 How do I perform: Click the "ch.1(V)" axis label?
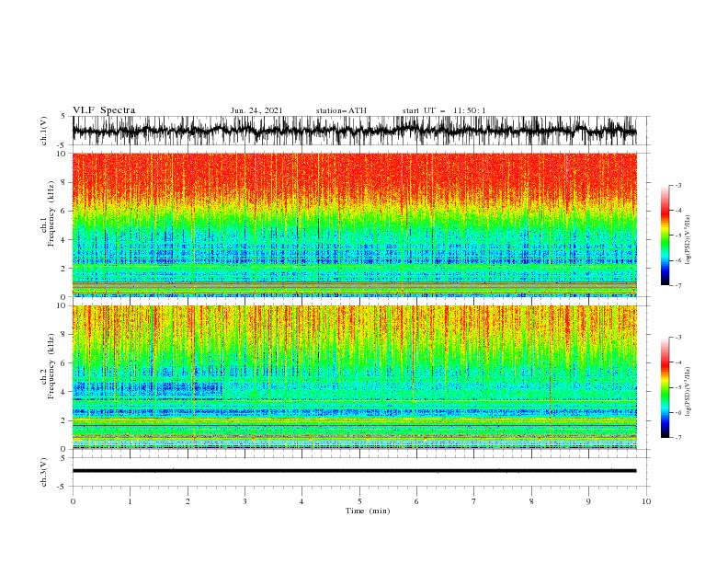pyautogui.click(x=44, y=131)
